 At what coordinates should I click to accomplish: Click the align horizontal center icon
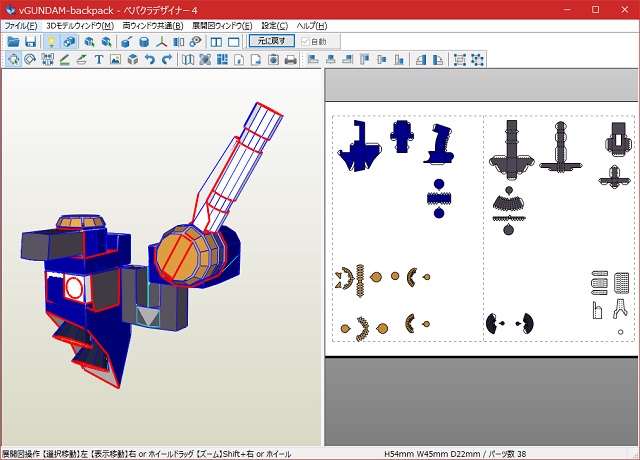pos(330,60)
